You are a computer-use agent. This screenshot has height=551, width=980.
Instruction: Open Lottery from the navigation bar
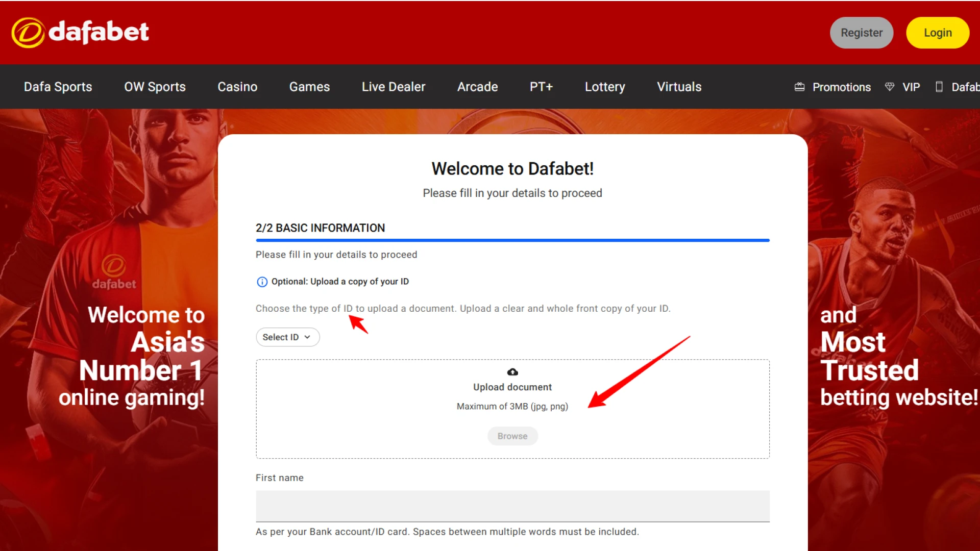(604, 87)
